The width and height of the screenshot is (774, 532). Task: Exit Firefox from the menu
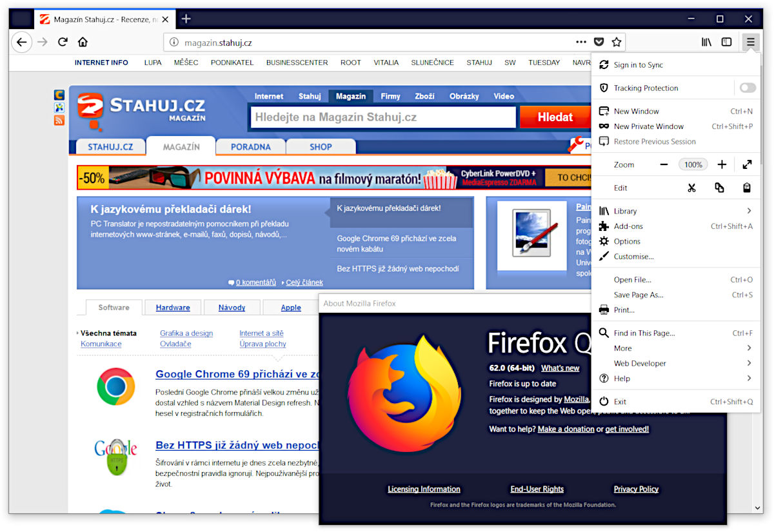tap(676, 402)
